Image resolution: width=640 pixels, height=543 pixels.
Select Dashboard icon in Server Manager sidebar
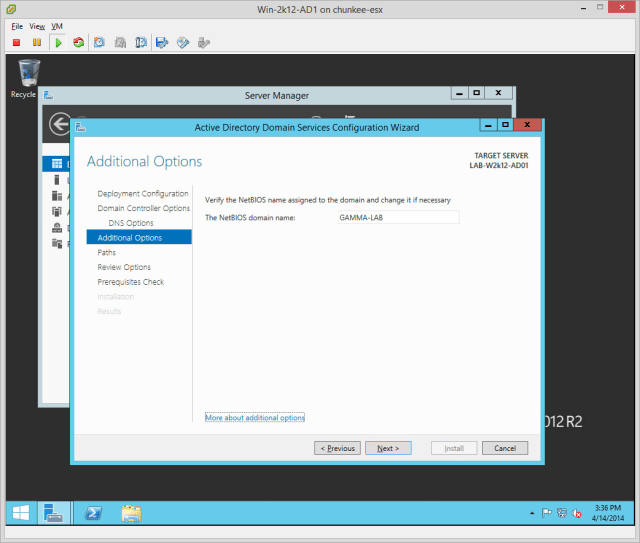pyautogui.click(x=57, y=164)
